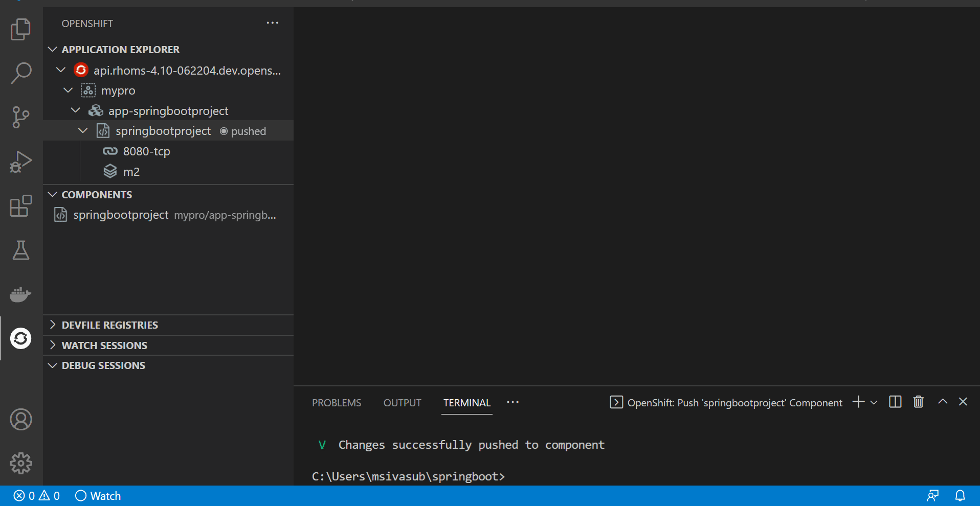This screenshot has height=506, width=980.
Task: Open the Extensions view
Action: pyautogui.click(x=21, y=206)
